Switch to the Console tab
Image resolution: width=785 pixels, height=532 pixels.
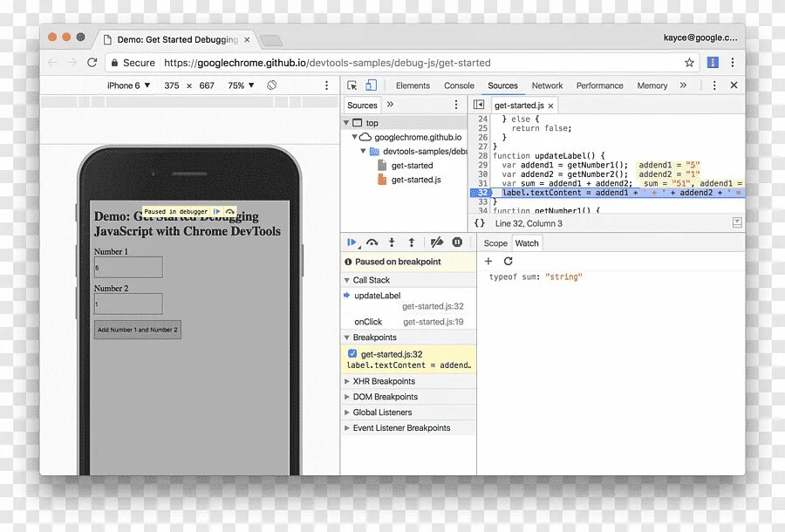tap(459, 85)
